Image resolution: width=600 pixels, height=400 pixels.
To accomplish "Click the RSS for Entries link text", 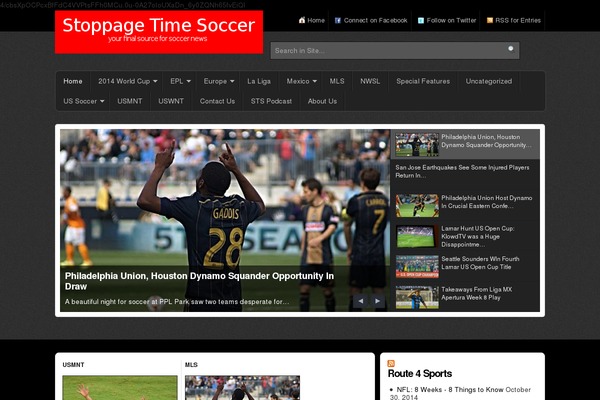I will click(518, 20).
